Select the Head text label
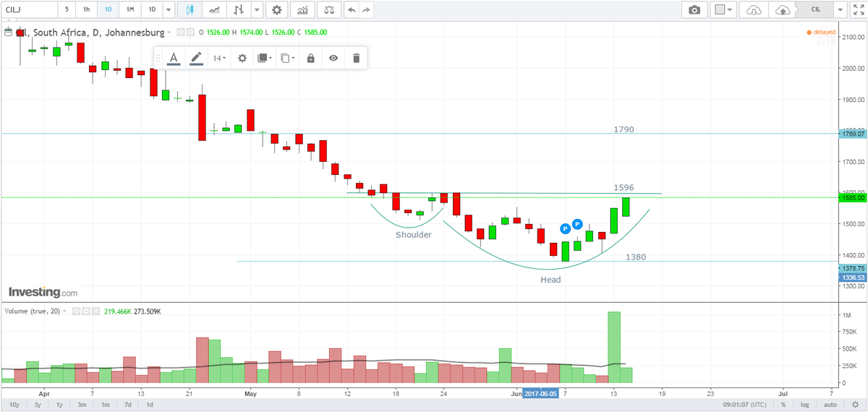The width and height of the screenshot is (868, 412). click(550, 280)
